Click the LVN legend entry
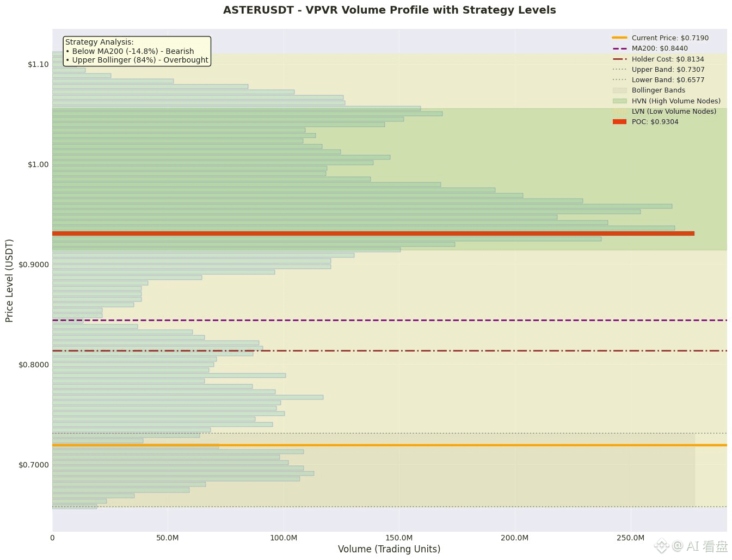732x560 pixels. pos(664,111)
